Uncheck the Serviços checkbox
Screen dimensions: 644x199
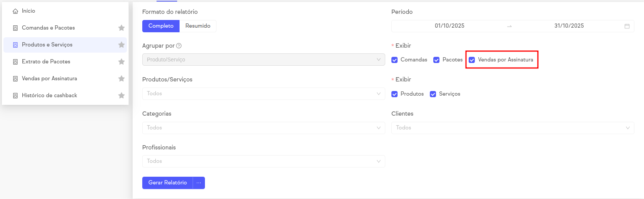click(x=433, y=94)
